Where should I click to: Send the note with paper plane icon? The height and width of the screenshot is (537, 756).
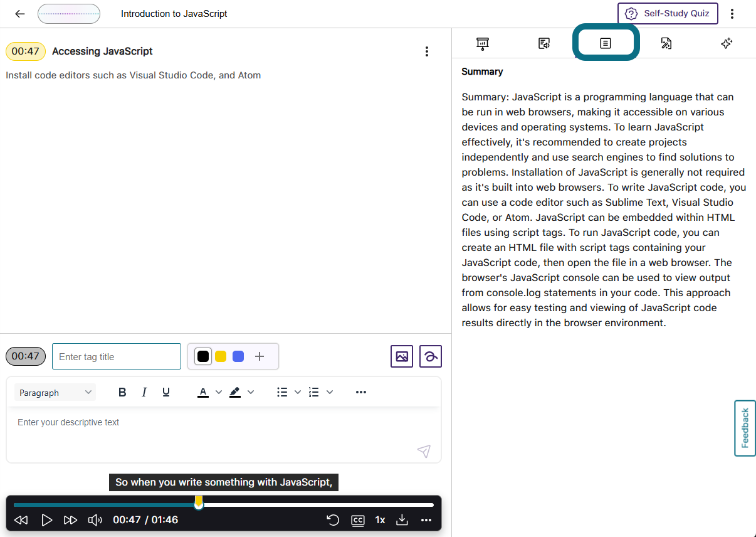[424, 451]
